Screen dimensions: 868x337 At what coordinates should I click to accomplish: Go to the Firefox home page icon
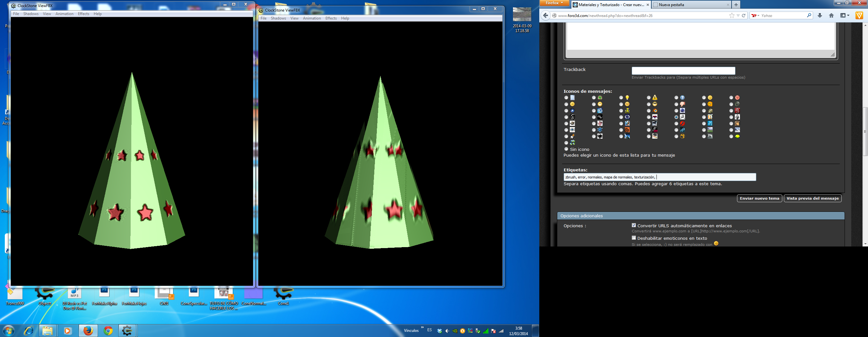point(831,15)
